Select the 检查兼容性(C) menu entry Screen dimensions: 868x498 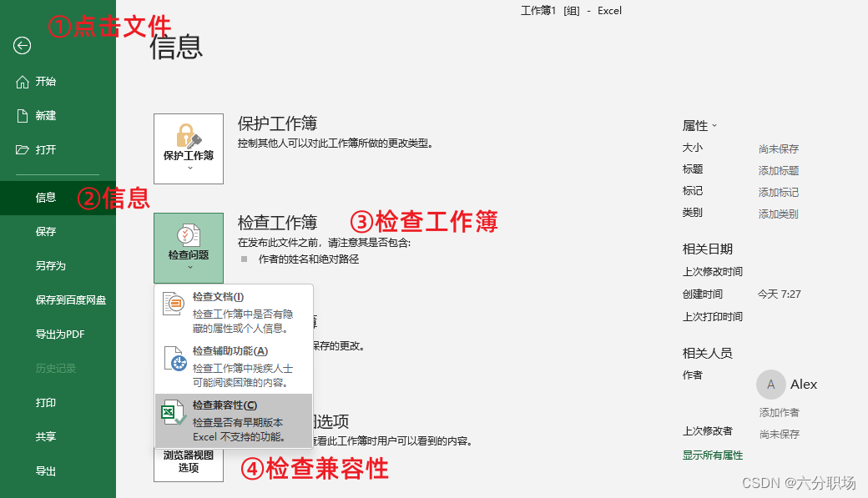click(x=234, y=420)
